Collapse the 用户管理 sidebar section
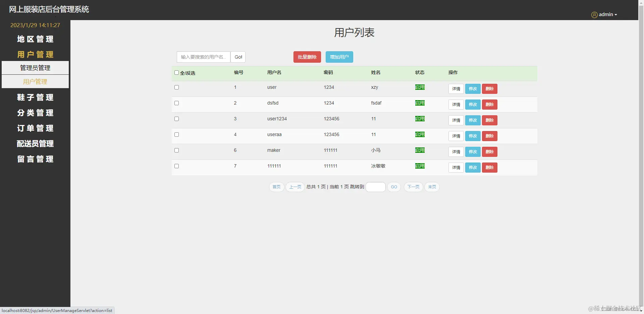This screenshot has height=314, width=644. click(35, 55)
